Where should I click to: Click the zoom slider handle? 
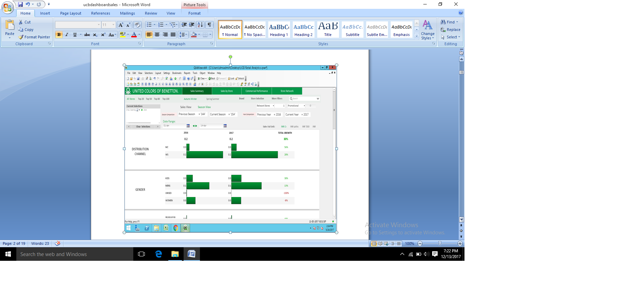[440, 243]
